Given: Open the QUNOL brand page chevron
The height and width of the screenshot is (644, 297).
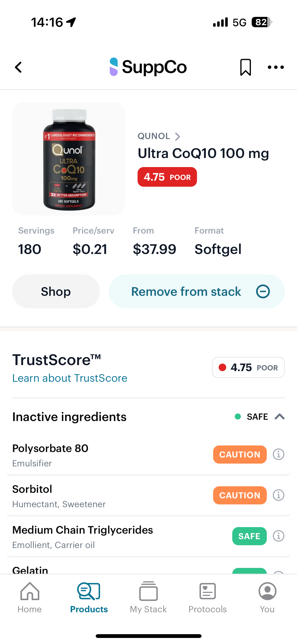Looking at the screenshot, I should [178, 137].
